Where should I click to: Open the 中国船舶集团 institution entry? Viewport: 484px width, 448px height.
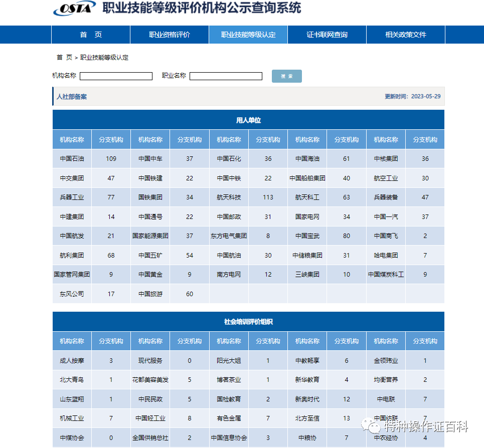pyautogui.click(x=307, y=178)
